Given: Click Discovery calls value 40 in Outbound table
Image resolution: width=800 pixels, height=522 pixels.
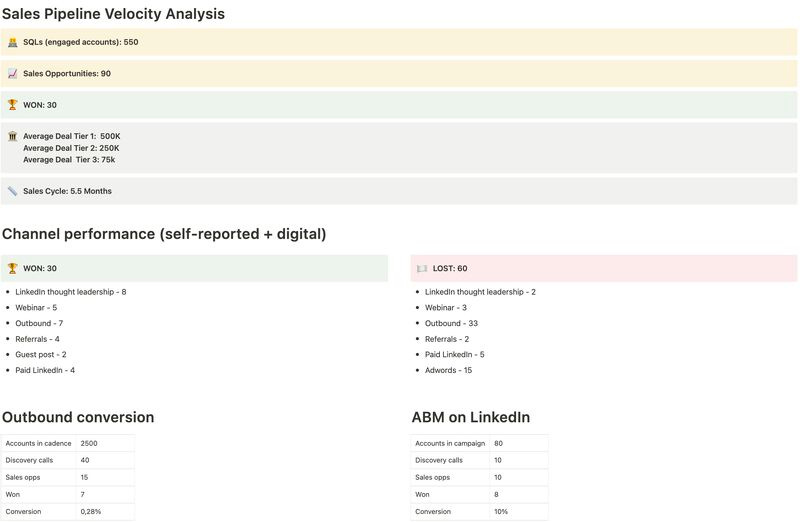Looking at the screenshot, I should pos(105,460).
